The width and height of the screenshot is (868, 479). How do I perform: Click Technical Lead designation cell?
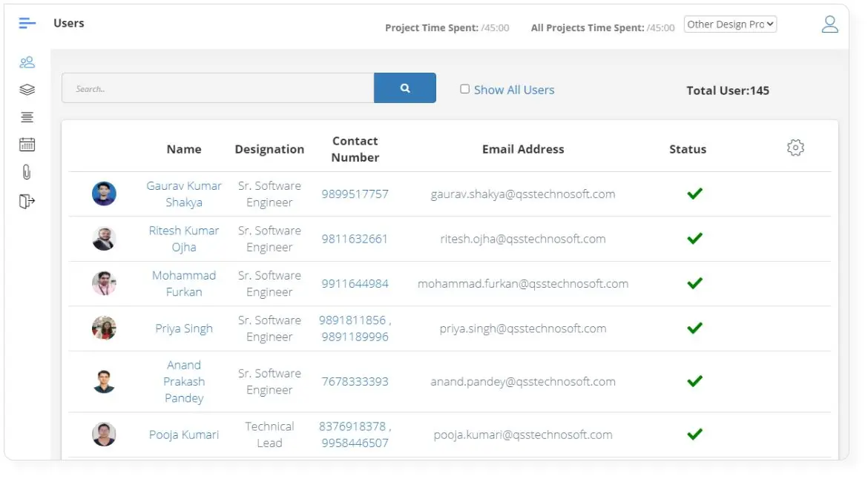(269, 435)
